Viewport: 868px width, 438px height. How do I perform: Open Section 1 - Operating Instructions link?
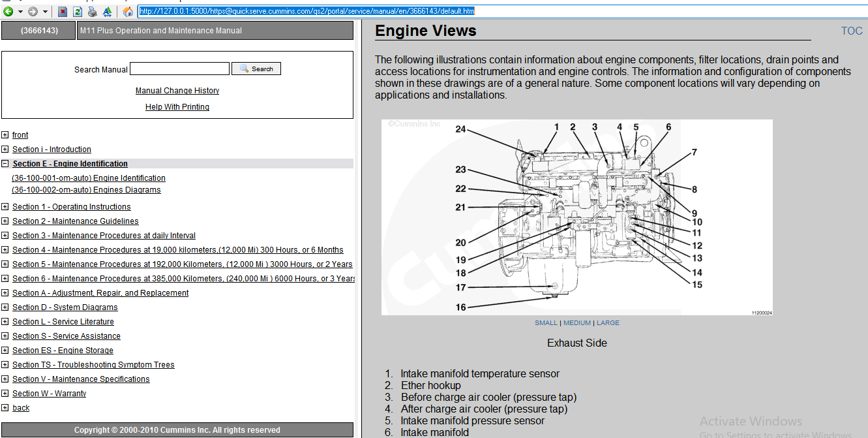pyautogui.click(x=72, y=207)
